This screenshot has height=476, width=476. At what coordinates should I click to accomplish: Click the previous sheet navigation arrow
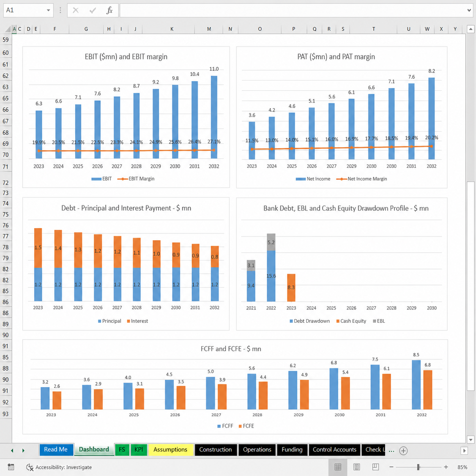click(12, 451)
